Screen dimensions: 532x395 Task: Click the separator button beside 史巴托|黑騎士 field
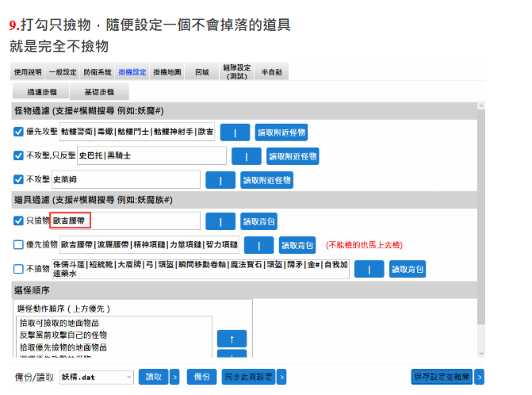[x=247, y=156]
